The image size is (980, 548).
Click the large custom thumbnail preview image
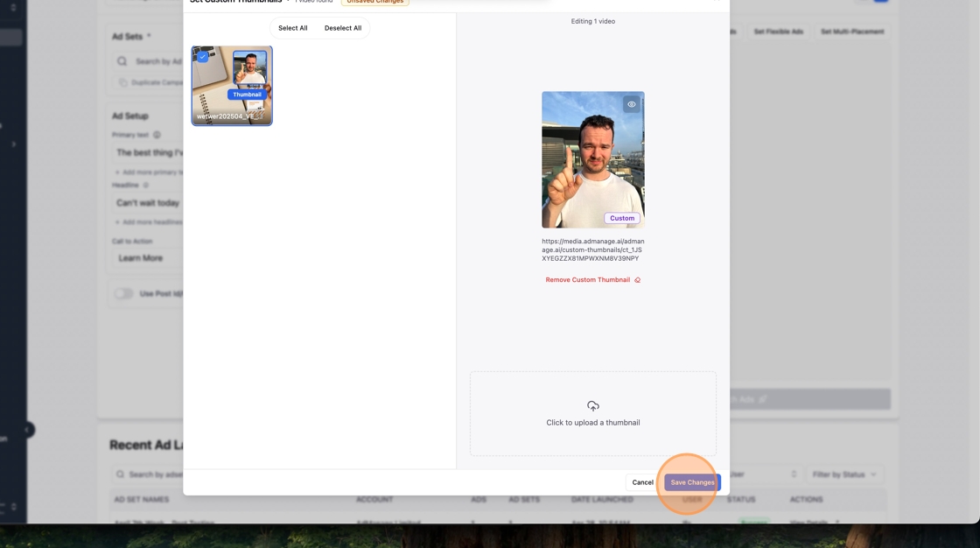(x=593, y=159)
